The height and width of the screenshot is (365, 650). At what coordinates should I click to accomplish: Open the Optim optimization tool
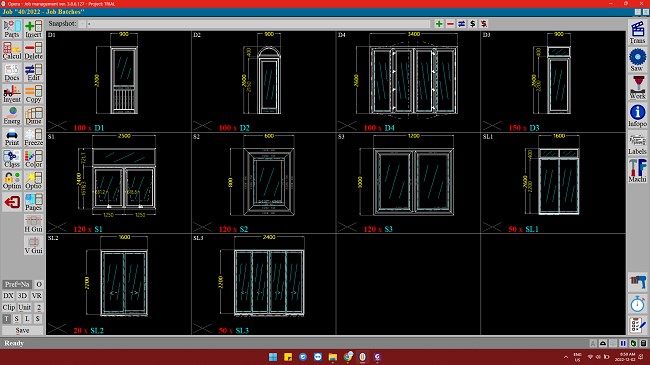point(12,180)
